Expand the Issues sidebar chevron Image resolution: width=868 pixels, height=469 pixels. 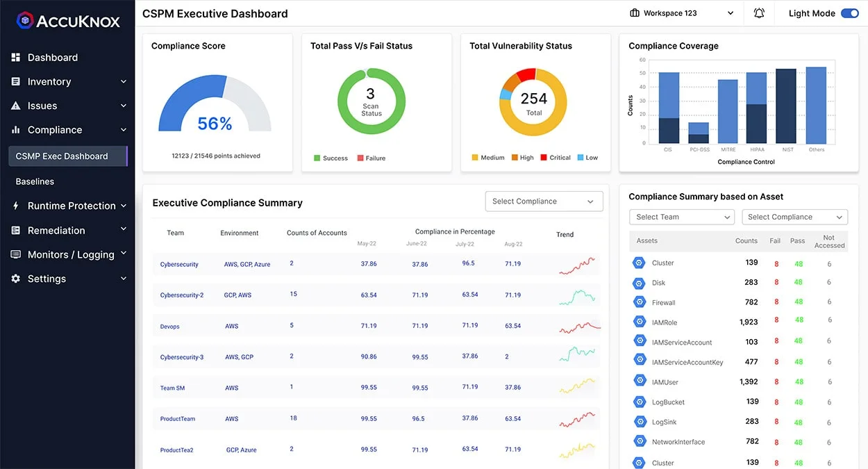[x=124, y=106]
